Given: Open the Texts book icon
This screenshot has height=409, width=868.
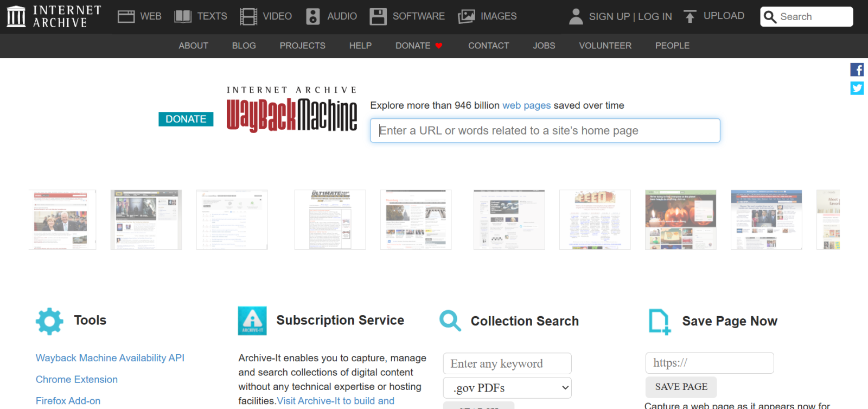Looking at the screenshot, I should (183, 16).
